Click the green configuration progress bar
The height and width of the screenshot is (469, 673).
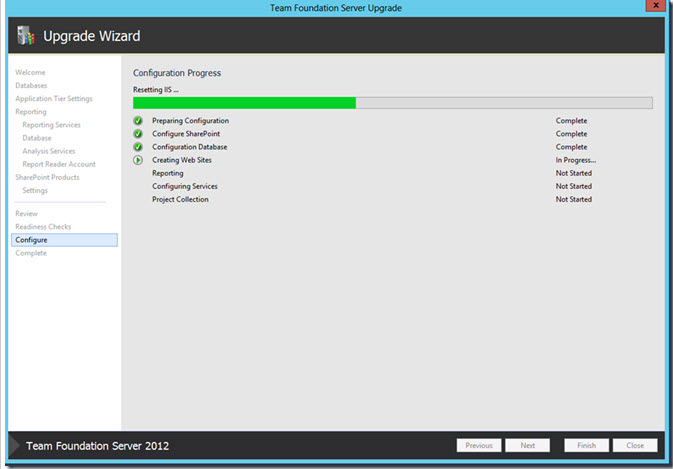tap(393, 103)
